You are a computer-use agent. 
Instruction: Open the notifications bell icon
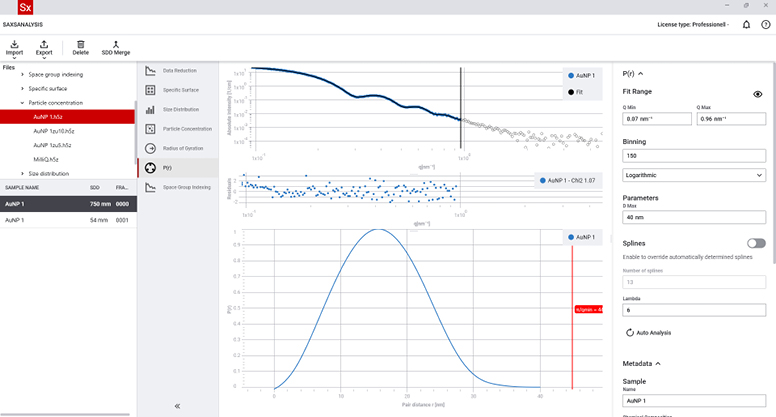[x=746, y=24]
